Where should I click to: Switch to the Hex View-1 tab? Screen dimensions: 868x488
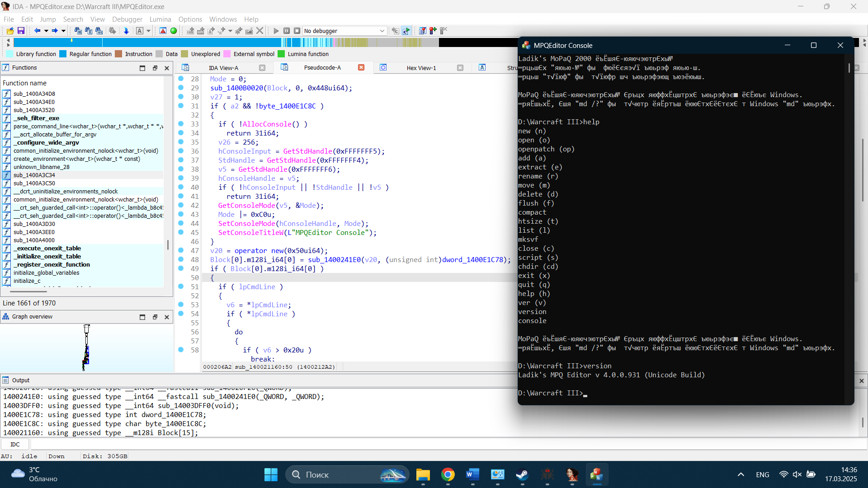(421, 68)
